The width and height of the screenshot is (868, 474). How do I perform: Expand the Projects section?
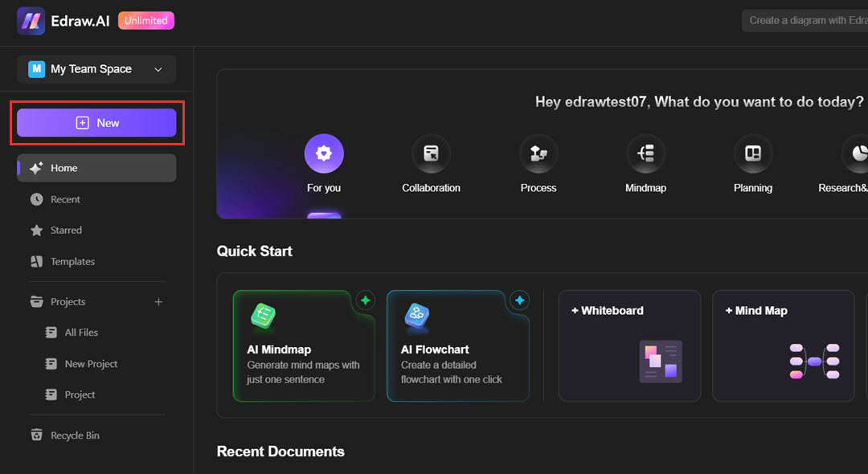click(x=68, y=301)
